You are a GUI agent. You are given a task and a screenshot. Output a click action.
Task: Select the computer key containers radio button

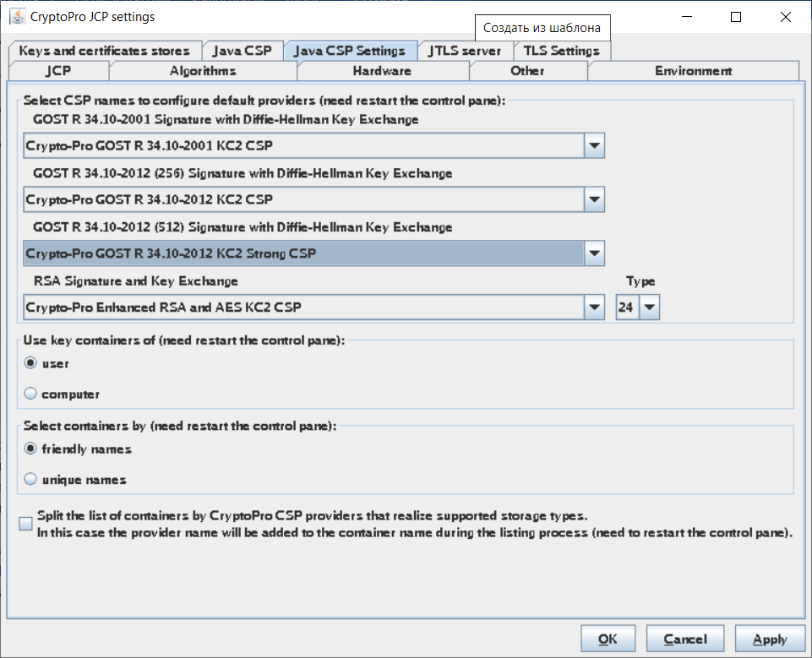coord(30,394)
